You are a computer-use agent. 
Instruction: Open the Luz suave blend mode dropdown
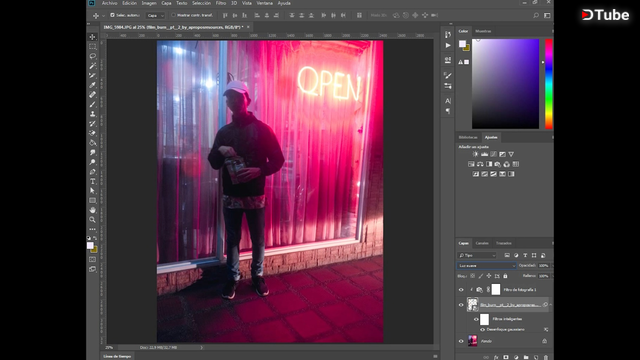[486, 265]
